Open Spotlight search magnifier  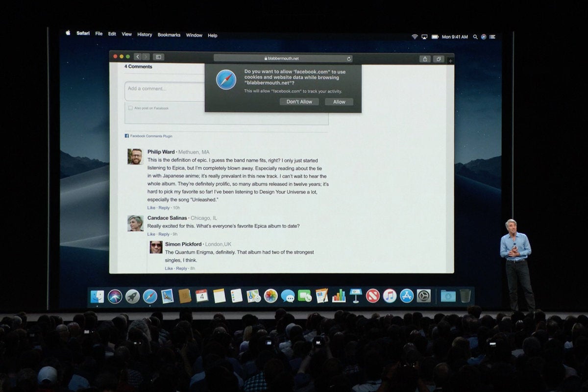click(x=475, y=37)
